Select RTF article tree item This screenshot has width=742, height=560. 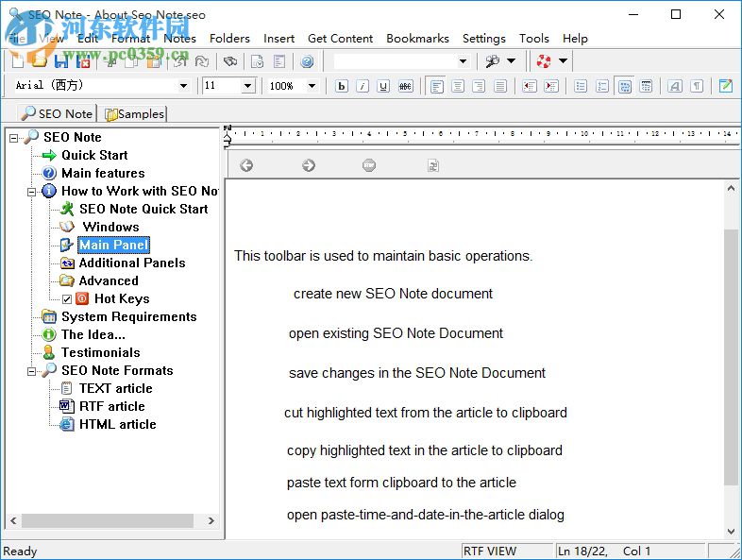coord(111,407)
